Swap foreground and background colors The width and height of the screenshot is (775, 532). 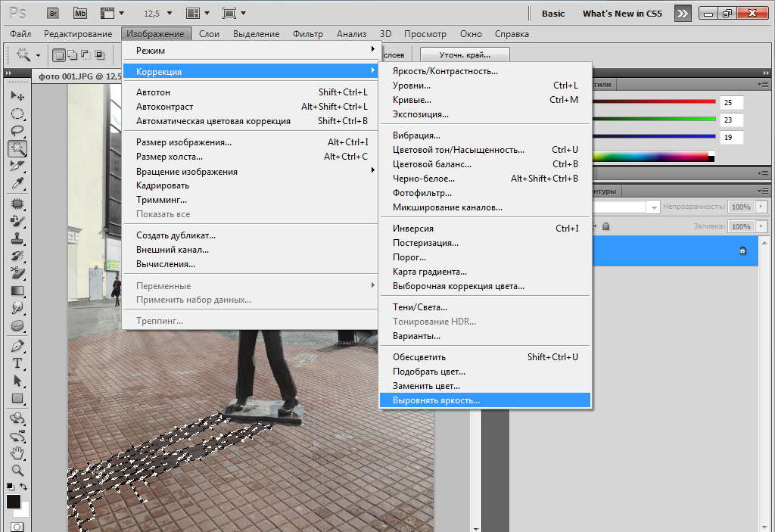(23, 487)
